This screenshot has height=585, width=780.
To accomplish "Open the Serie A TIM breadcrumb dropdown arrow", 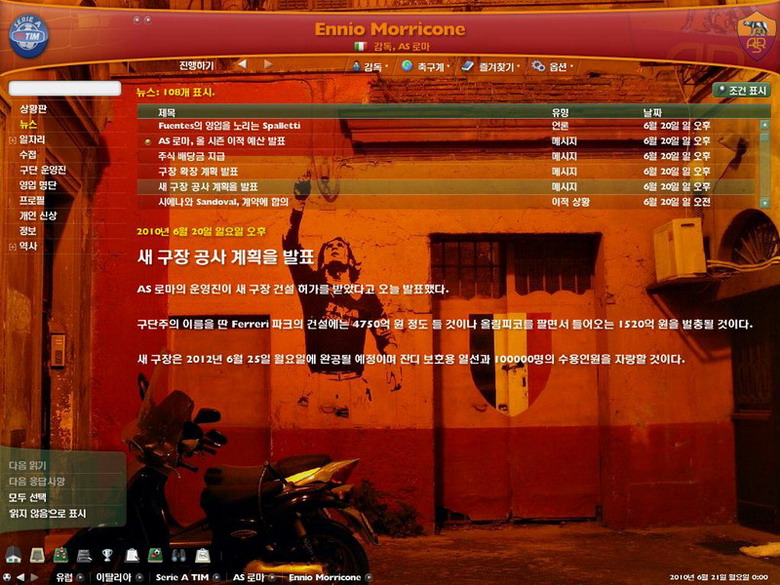I will click(216, 577).
